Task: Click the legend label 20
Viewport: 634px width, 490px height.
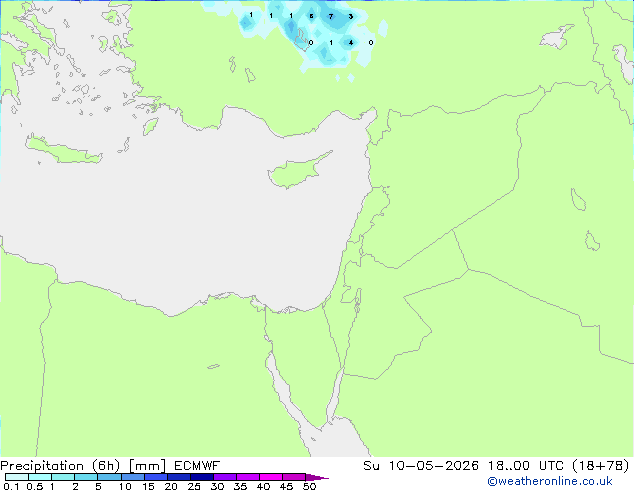Action: (x=171, y=486)
